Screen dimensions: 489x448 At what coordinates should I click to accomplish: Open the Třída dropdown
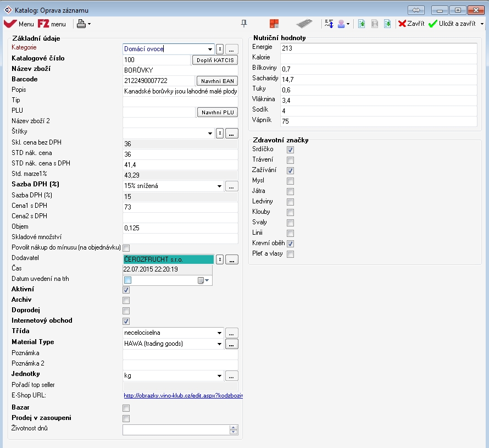[x=219, y=333]
